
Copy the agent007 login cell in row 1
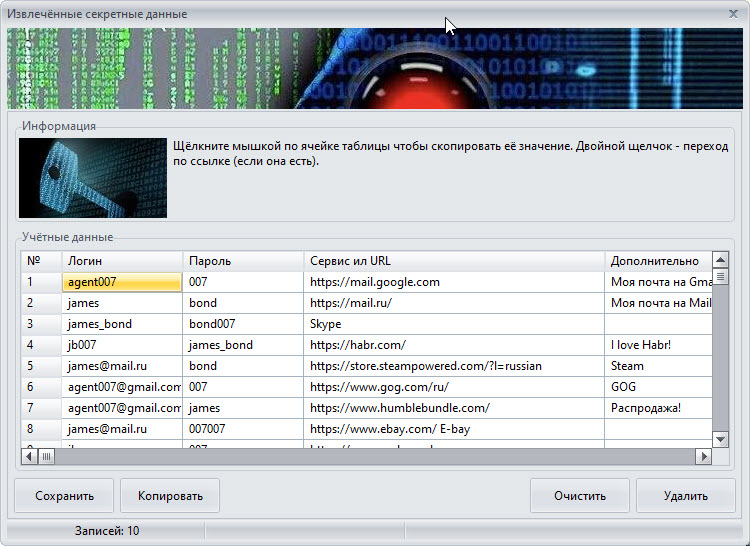(x=122, y=282)
